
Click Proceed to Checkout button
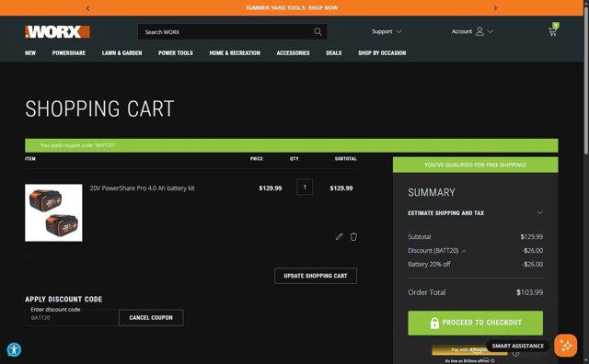pyautogui.click(x=475, y=323)
